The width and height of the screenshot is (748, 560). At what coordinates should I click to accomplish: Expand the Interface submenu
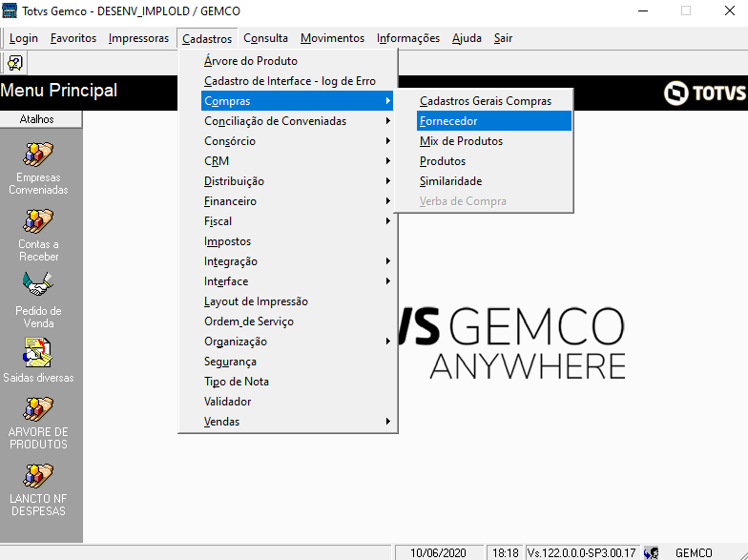(x=298, y=281)
